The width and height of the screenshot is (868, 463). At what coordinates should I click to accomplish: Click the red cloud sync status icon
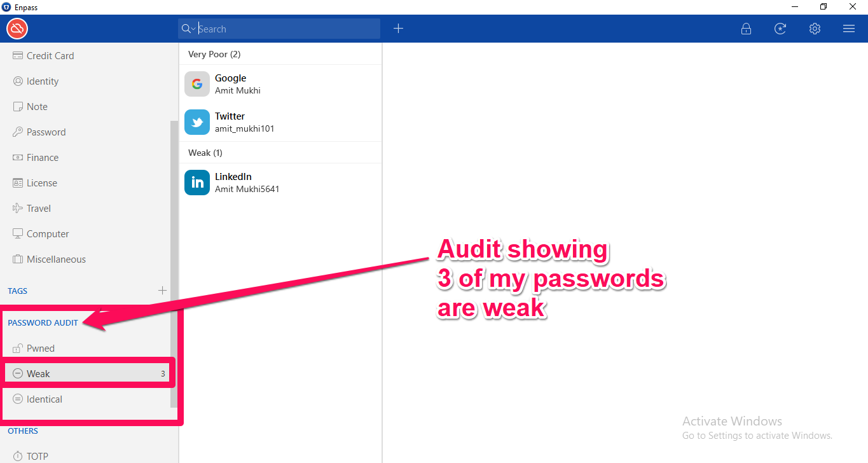tap(17, 29)
